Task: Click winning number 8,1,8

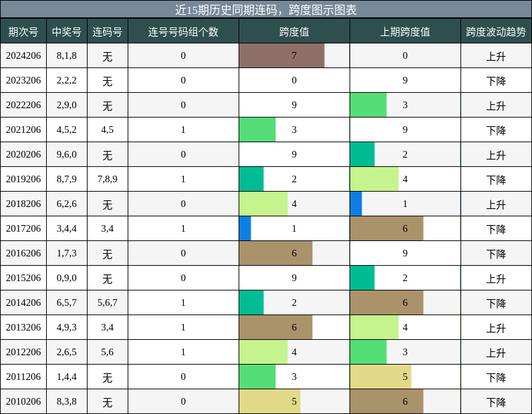Action: click(67, 55)
